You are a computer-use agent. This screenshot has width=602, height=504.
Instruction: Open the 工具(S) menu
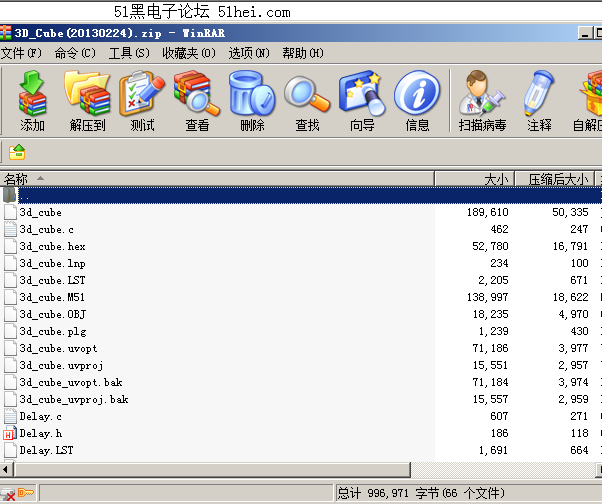129,53
